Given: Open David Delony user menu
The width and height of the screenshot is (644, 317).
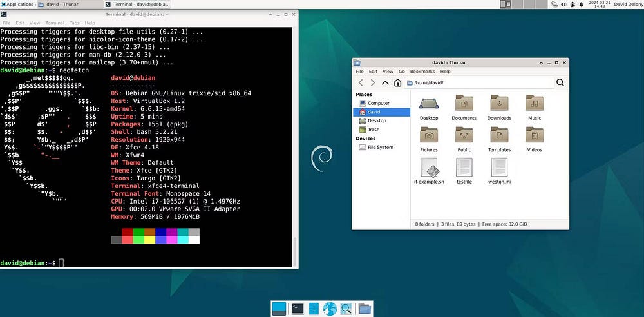Looking at the screenshot, I should tap(628, 4).
